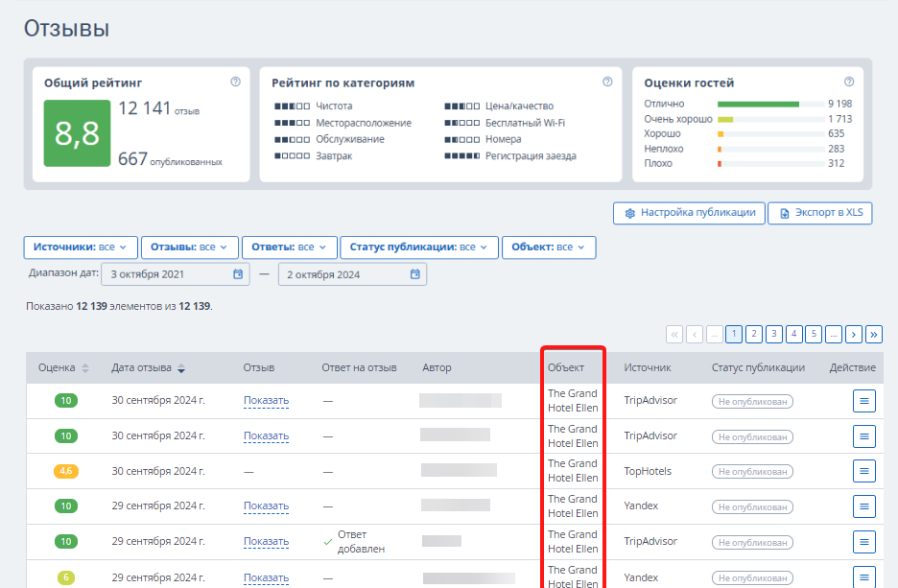Expand the Источники filter dropdown

81,247
